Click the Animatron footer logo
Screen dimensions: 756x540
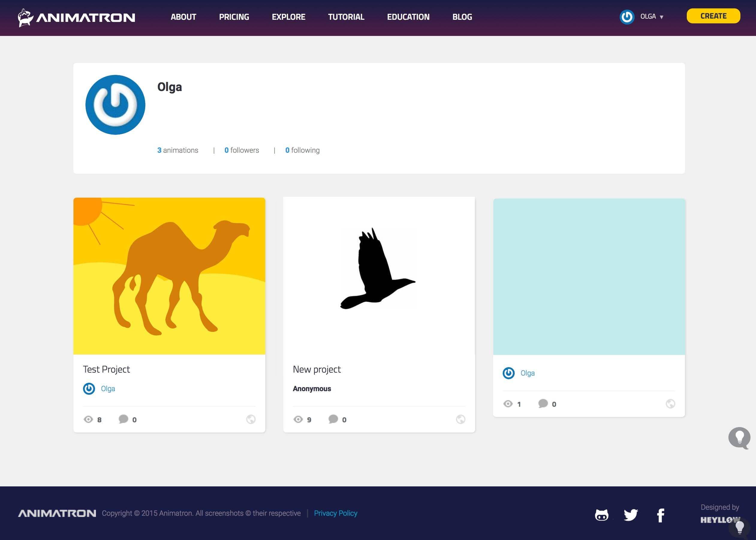[x=57, y=513]
